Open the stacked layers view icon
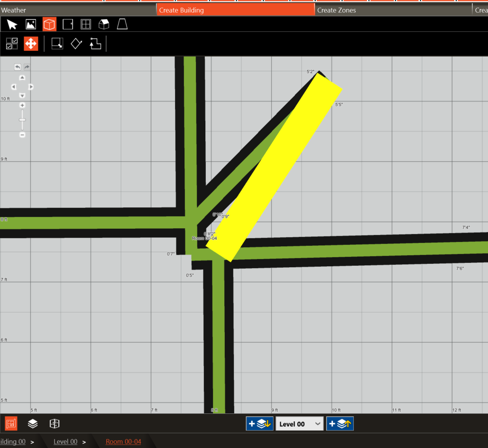This screenshot has height=448, width=488. [33, 424]
